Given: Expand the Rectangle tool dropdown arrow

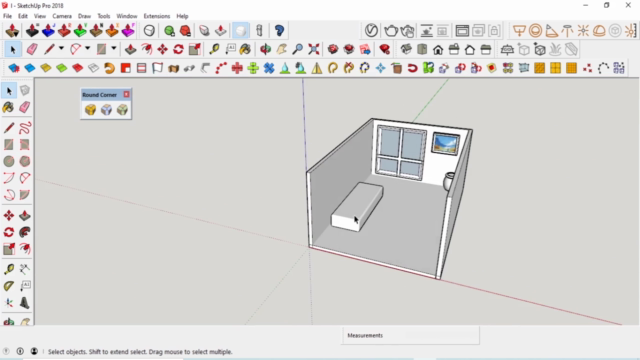Looking at the screenshot, I should click(114, 49).
